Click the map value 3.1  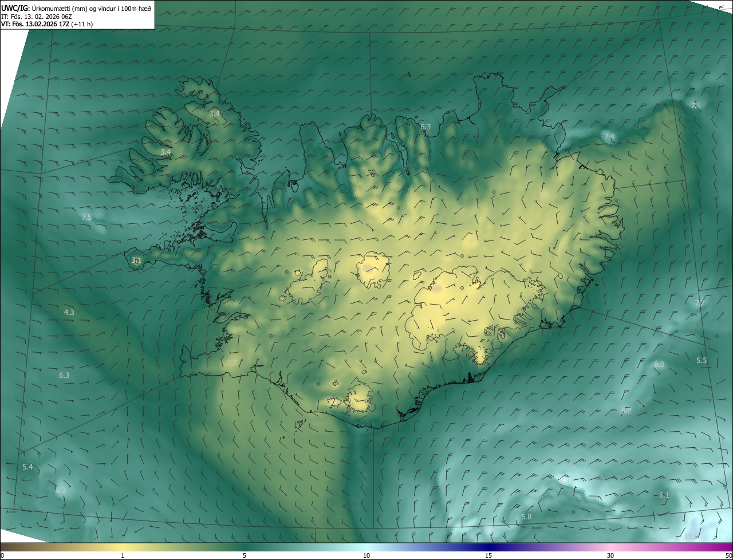[x=136, y=261]
